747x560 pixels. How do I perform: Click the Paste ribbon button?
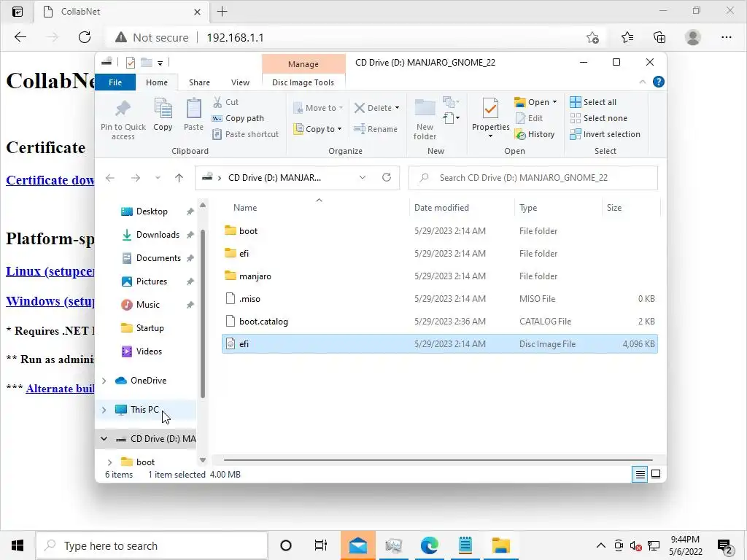[x=193, y=114]
